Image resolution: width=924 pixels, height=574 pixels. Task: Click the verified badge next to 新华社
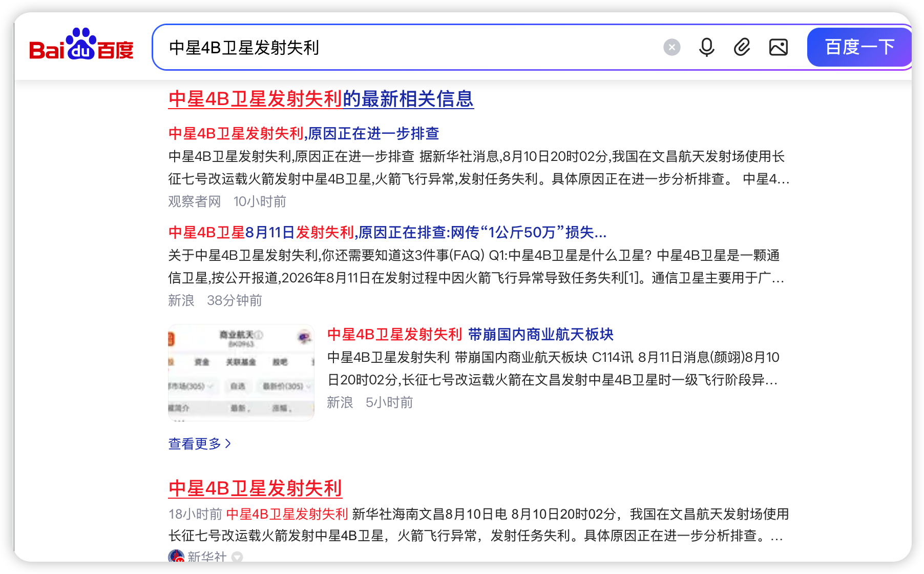[x=237, y=557]
